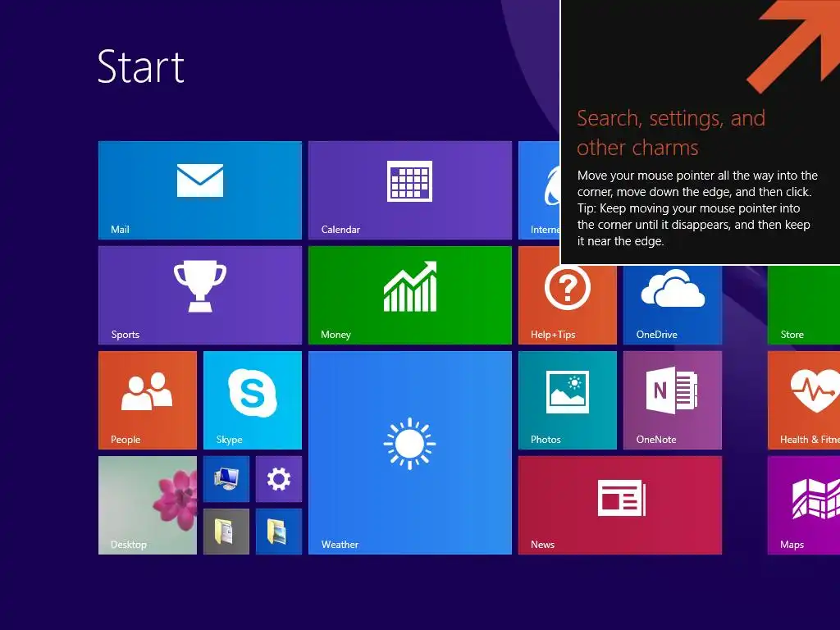Open the Pictures folder tile
840x630 pixels.
pyautogui.click(x=279, y=532)
